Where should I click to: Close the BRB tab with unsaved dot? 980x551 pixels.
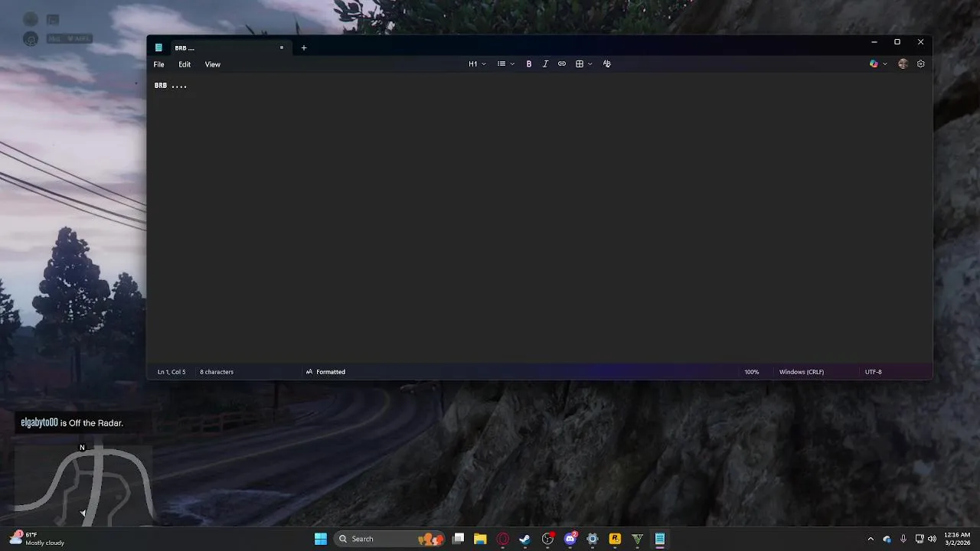tap(281, 47)
